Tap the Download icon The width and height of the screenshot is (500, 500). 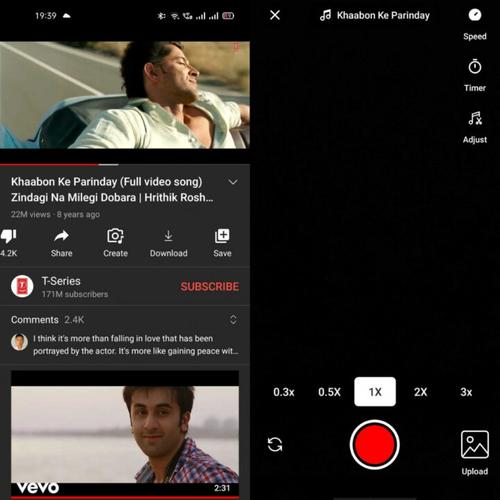tap(168, 236)
